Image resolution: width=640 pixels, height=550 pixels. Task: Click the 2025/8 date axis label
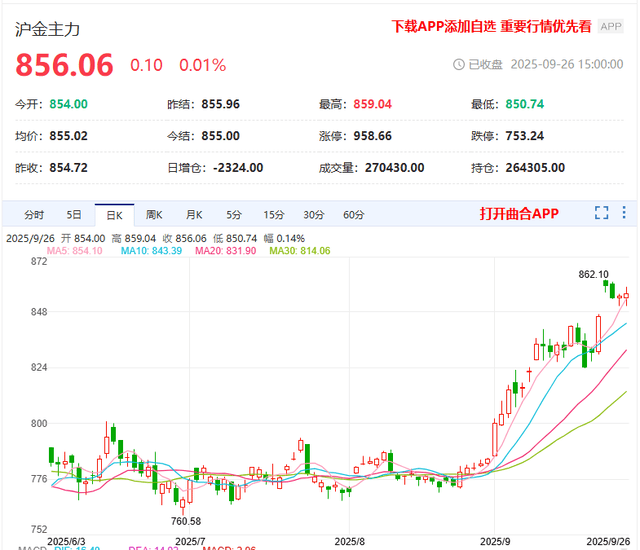pyautogui.click(x=349, y=541)
